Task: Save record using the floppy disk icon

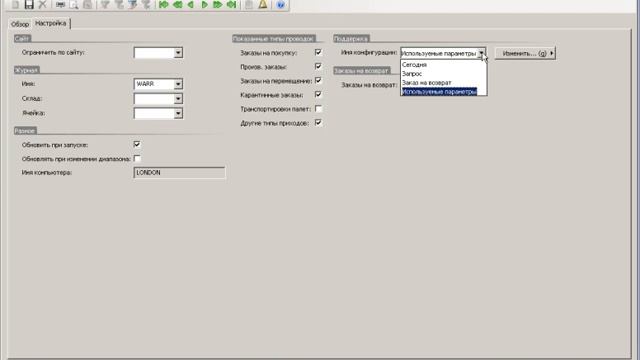Action: (29, 4)
